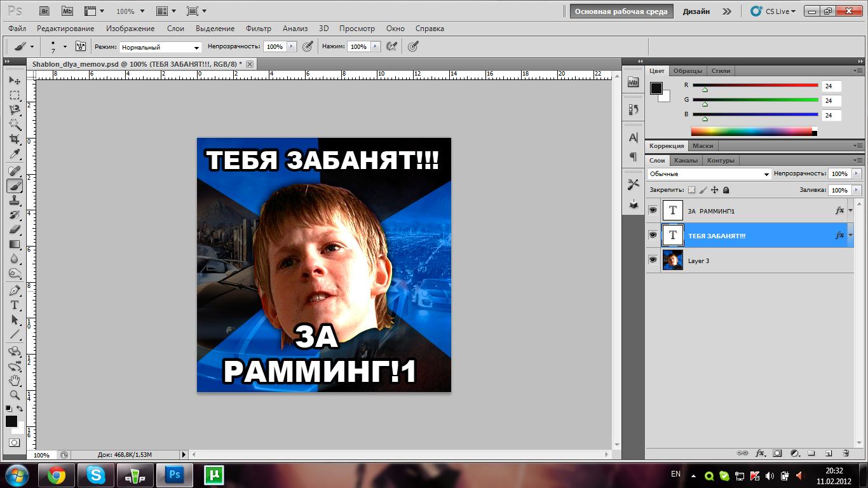Toggle Quick Mask mode
This screenshot has height=488, width=868.
(14, 442)
